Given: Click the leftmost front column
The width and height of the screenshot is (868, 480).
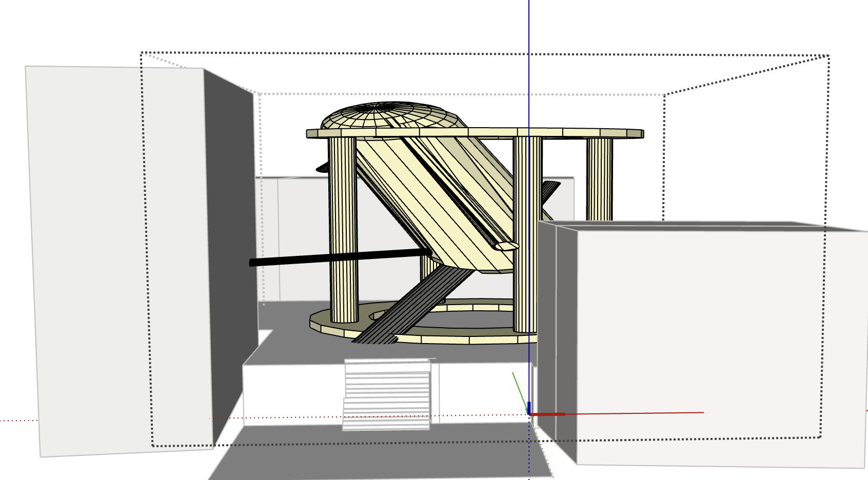Looking at the screenshot, I should point(343,230).
